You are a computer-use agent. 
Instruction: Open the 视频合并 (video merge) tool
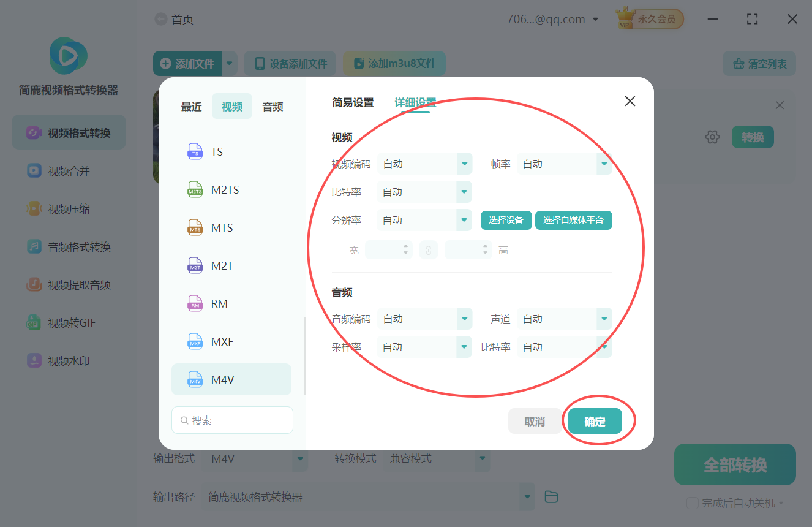pyautogui.click(x=68, y=170)
